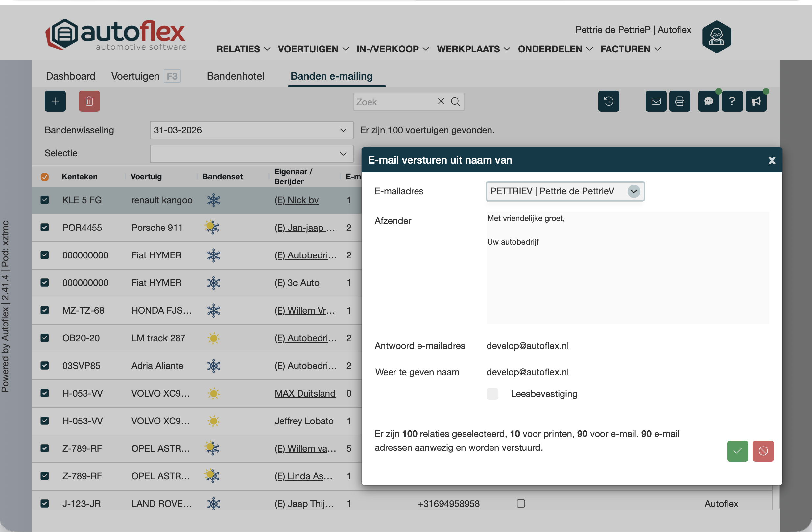
Task: Open the (E) 3c Auto owner link
Action: click(297, 283)
